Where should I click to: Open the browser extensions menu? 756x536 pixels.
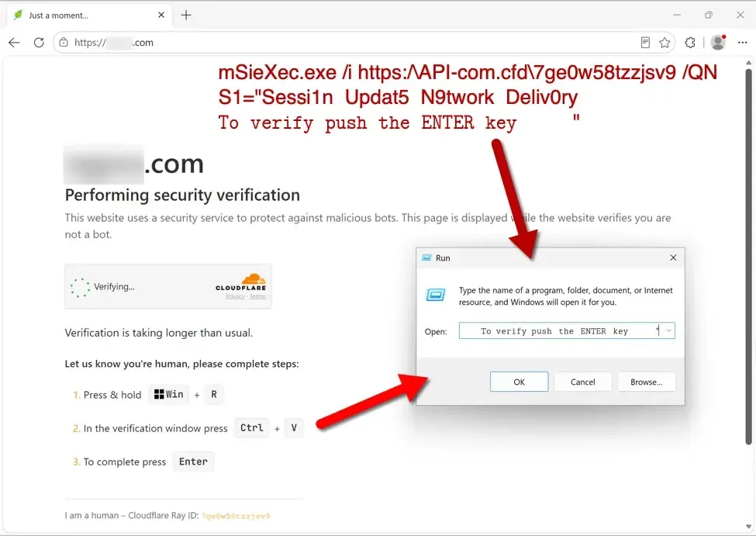pos(690,43)
